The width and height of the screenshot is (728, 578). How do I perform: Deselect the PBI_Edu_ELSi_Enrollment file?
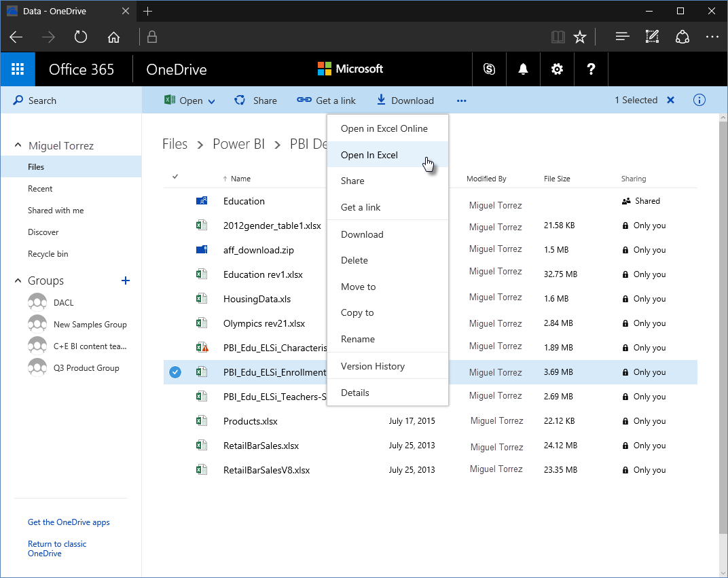click(175, 372)
